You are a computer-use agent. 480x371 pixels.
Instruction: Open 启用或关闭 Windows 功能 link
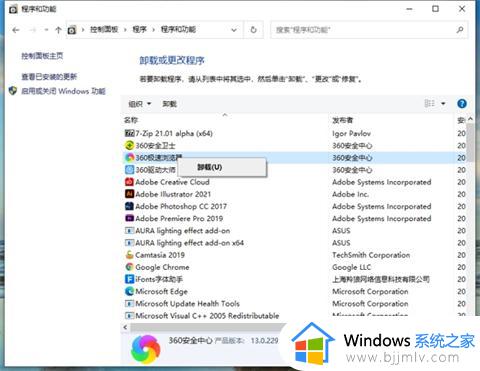point(63,91)
